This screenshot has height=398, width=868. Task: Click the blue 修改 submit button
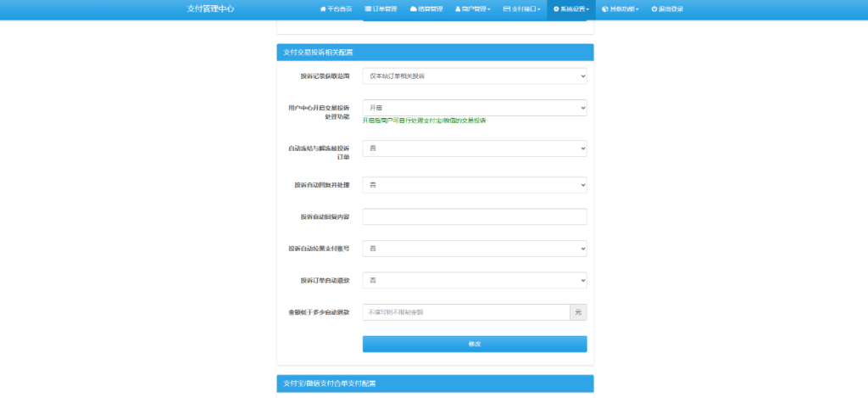pos(474,344)
